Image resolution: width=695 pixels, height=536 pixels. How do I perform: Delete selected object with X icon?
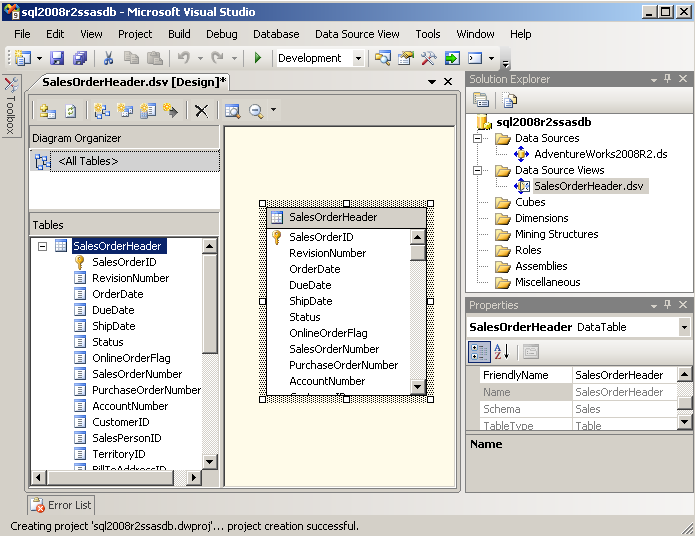coord(202,110)
